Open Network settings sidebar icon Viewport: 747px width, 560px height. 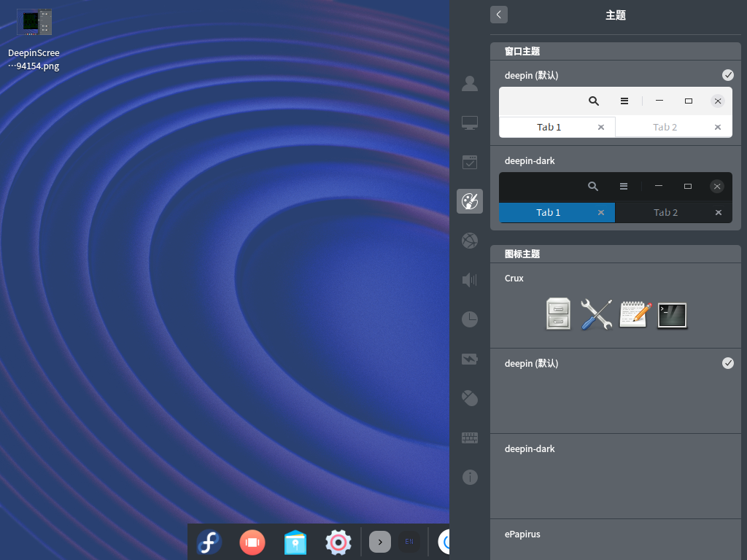coord(470,241)
